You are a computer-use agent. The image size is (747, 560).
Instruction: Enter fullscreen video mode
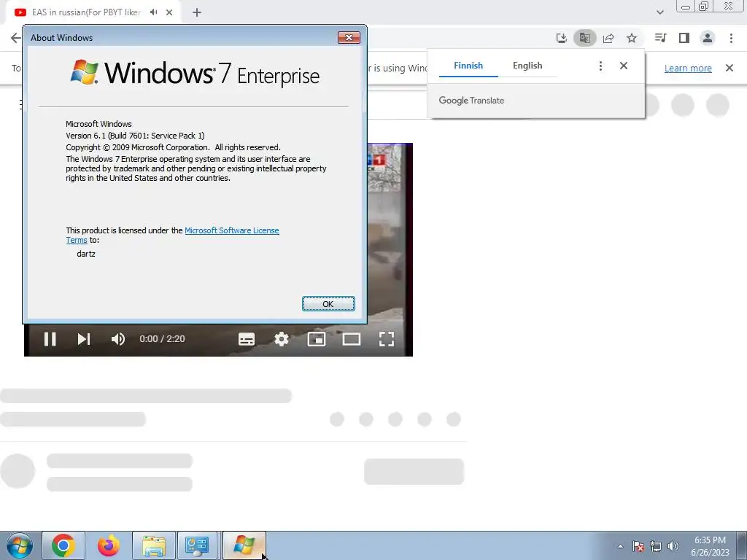(x=387, y=339)
